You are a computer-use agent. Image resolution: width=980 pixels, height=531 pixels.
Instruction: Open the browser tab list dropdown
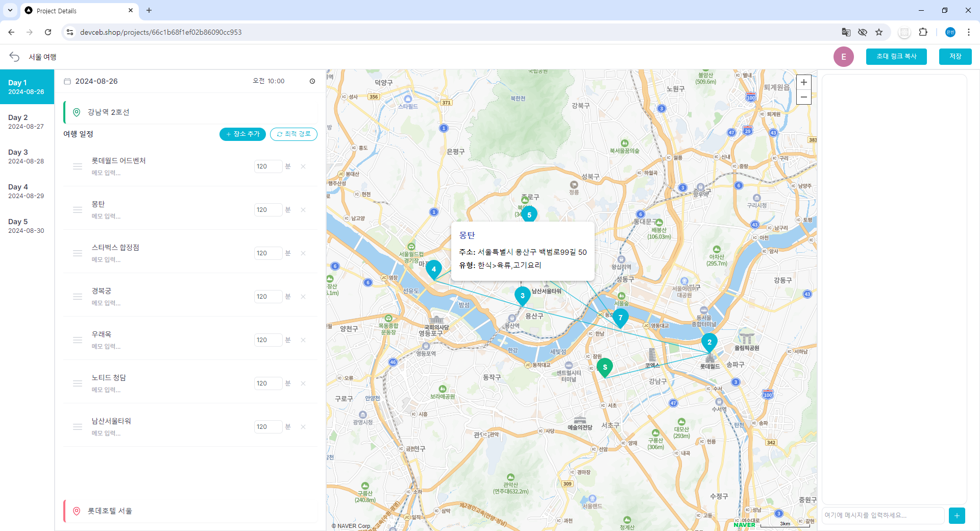pos(10,10)
